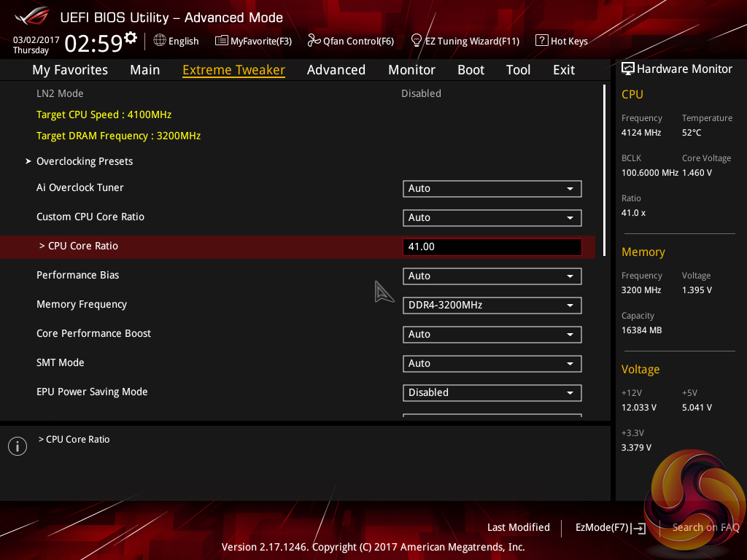Open the Custom CPU Core Ratio dropdown
Image resolution: width=747 pixels, height=560 pixels.
point(492,217)
